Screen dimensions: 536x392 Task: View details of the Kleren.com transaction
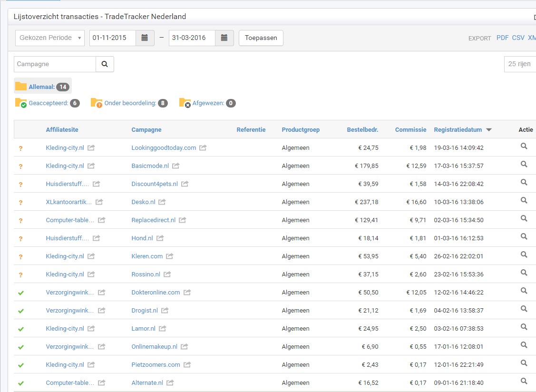[524, 255]
